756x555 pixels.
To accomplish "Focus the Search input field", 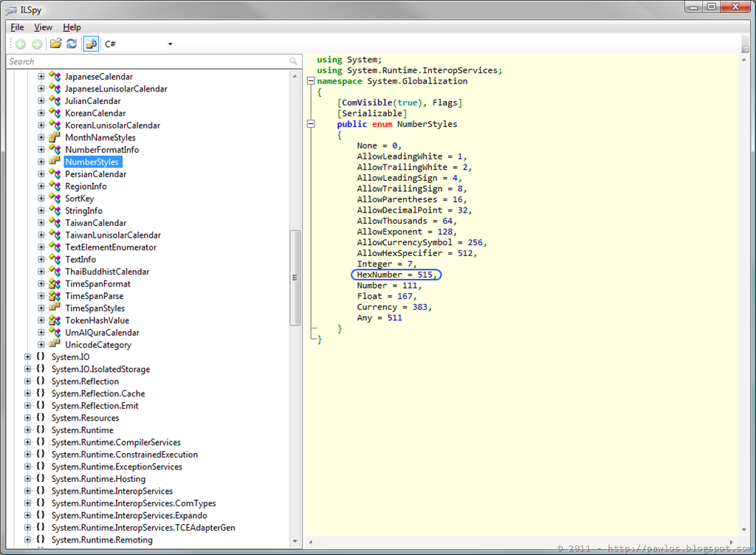I will click(147, 62).
